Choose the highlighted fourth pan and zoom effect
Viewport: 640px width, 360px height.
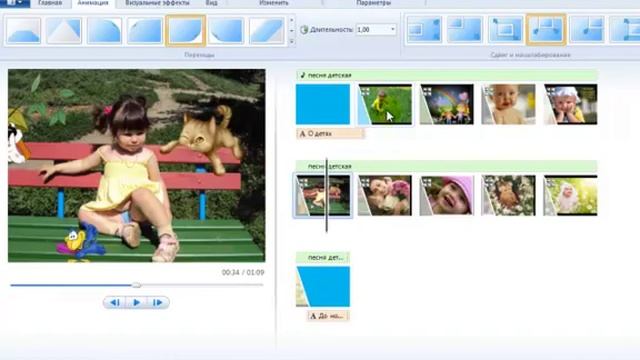pyautogui.click(x=546, y=29)
